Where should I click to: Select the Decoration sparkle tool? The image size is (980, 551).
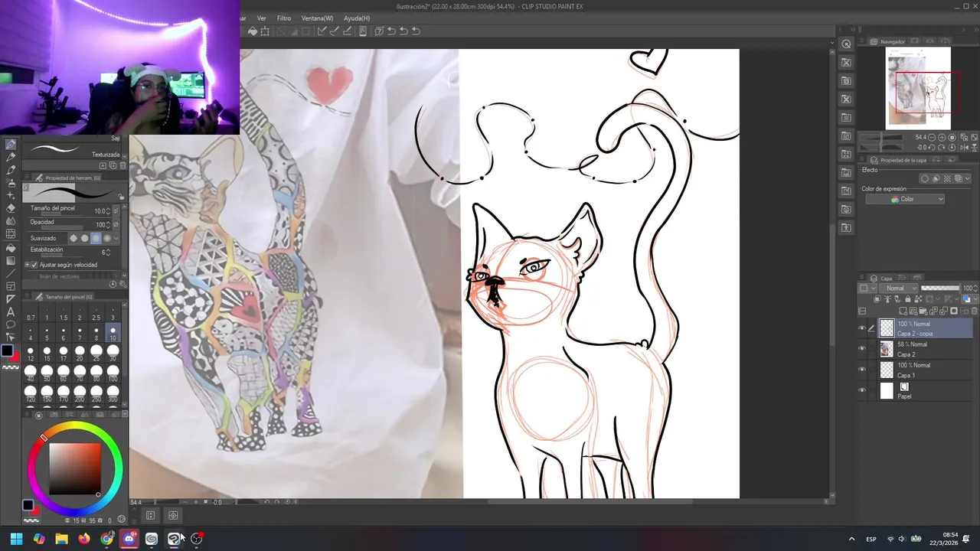11,195
